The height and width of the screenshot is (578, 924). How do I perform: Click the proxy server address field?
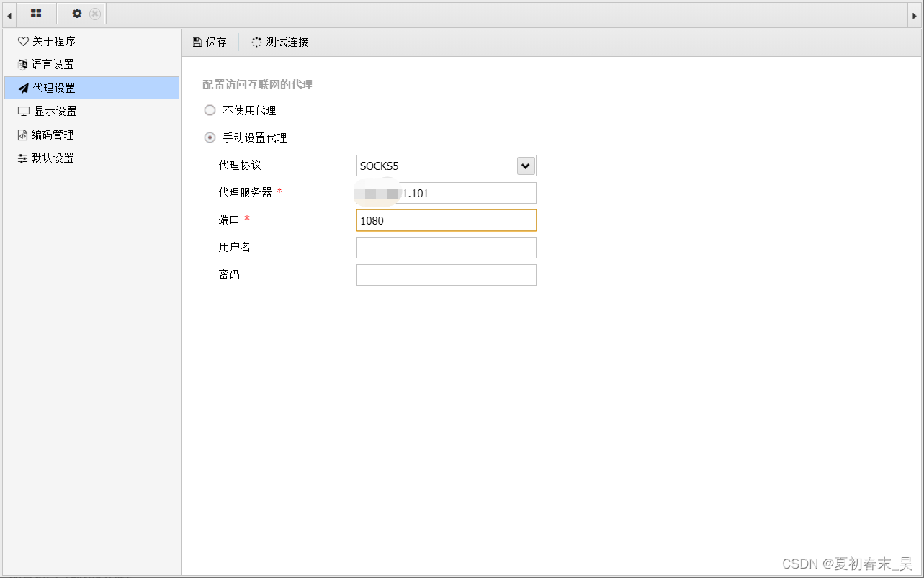click(447, 193)
